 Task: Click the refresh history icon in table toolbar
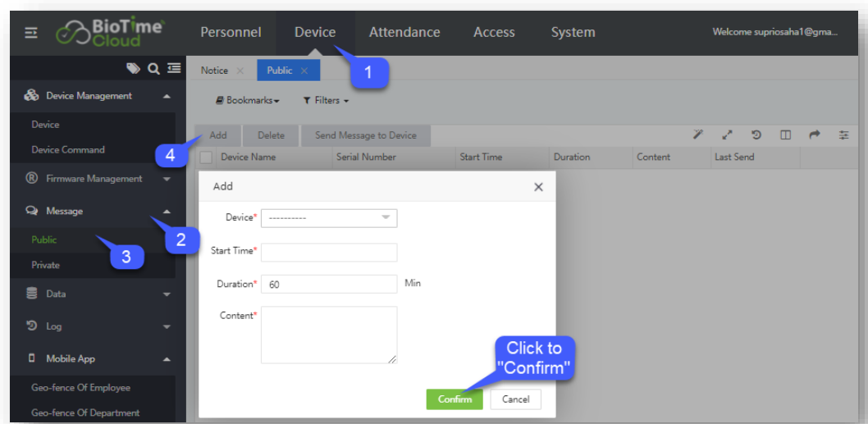click(x=756, y=135)
